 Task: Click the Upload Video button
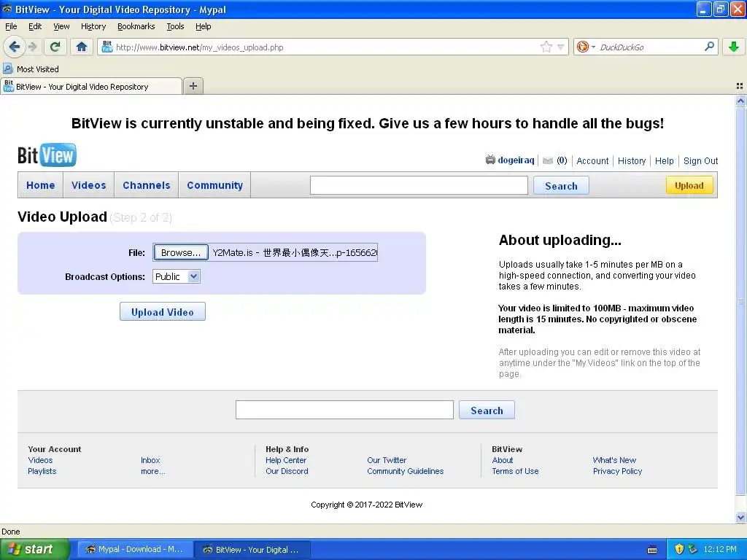tap(163, 312)
